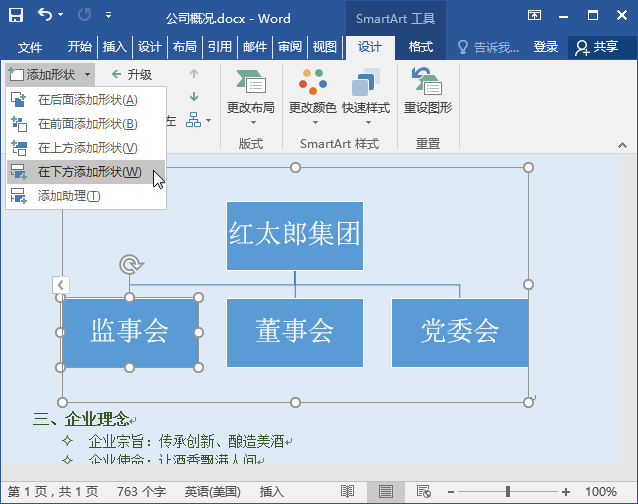Choose 在下方添加形状(W)
Image resolution: width=638 pixels, height=504 pixels.
86,172
